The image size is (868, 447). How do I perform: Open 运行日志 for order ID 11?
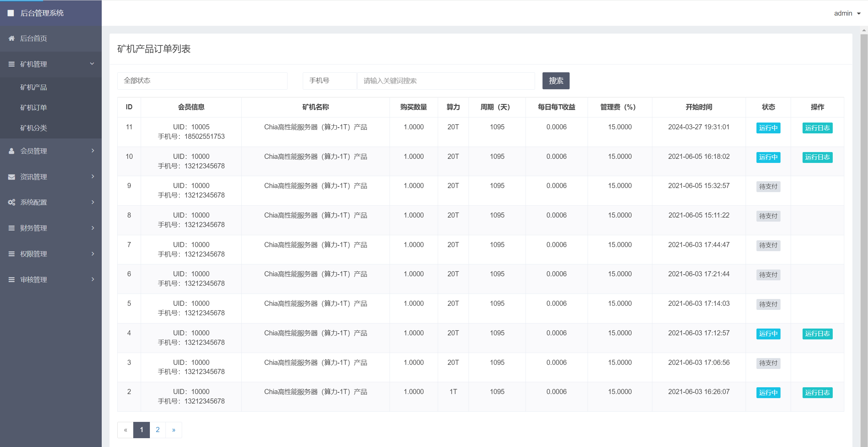coord(817,128)
